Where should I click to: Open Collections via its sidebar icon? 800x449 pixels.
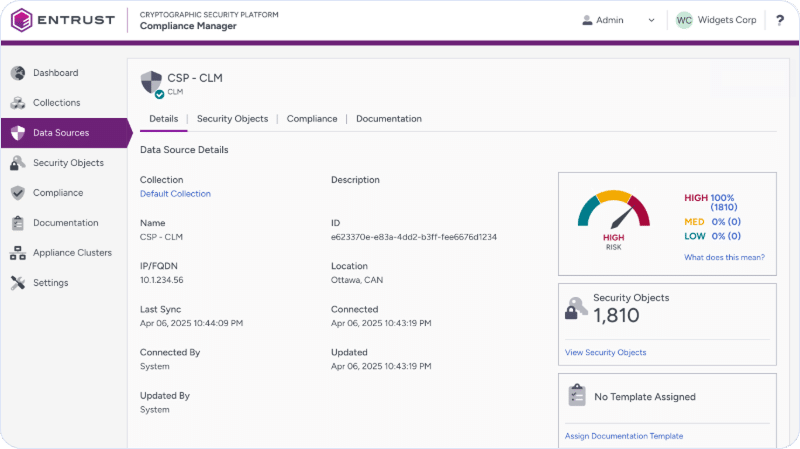click(17, 103)
